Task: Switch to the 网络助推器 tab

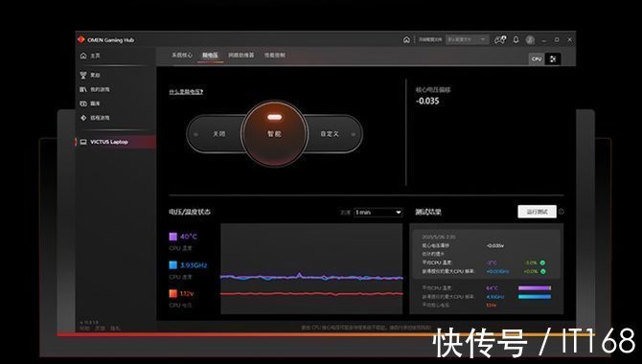Action: tap(241, 55)
